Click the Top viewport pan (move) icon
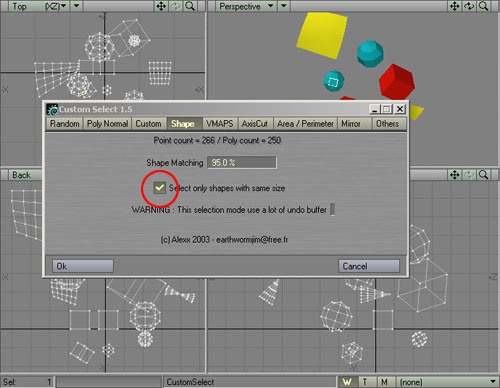 click(161, 6)
